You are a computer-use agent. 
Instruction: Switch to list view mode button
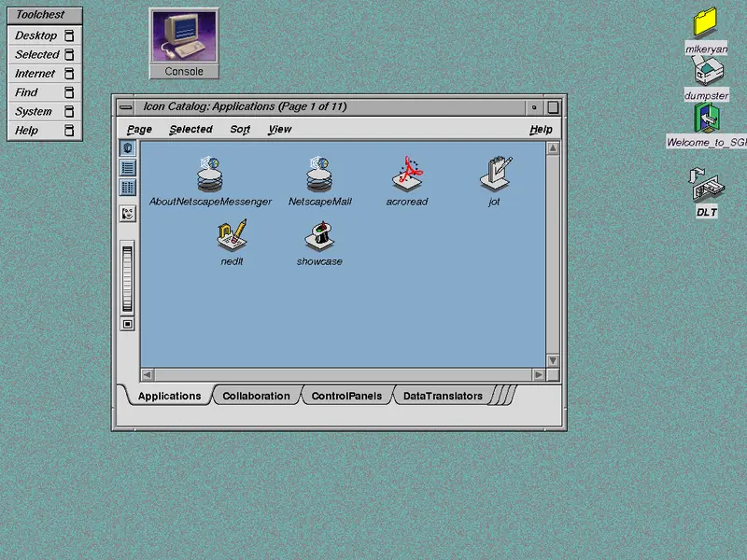tap(127, 168)
